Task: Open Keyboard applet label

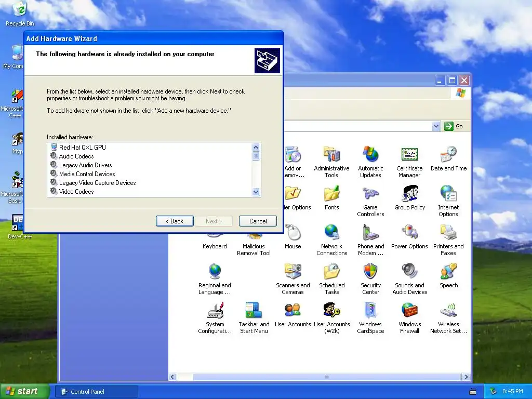Action: tap(215, 246)
